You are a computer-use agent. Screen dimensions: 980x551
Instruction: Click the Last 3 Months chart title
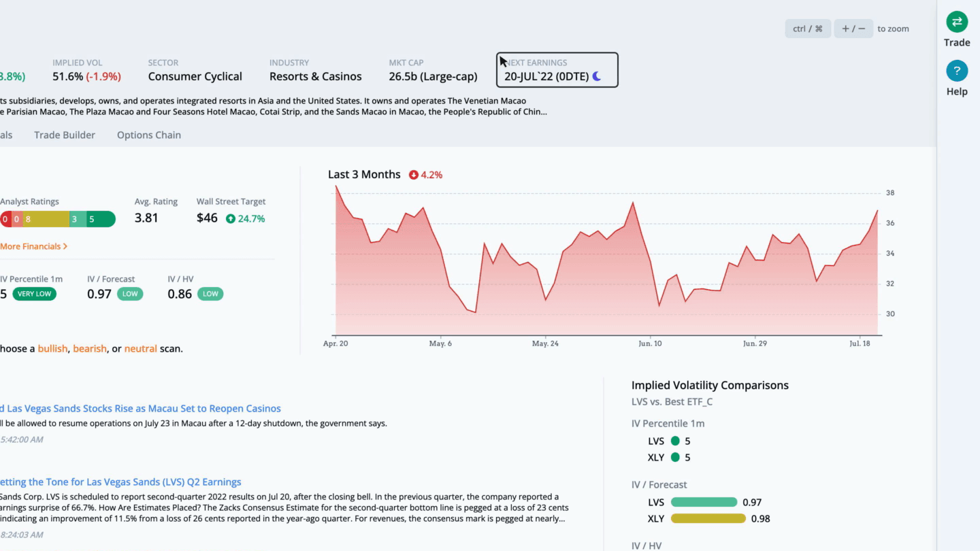point(364,174)
